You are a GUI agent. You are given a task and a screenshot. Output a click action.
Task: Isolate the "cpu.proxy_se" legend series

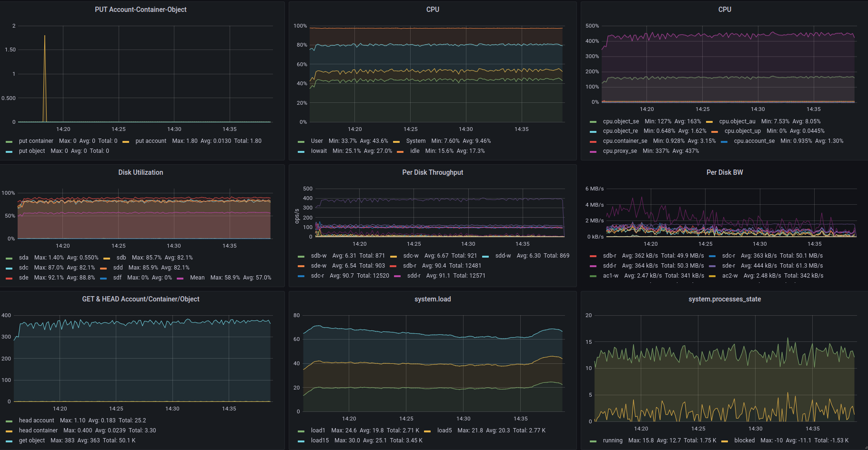click(619, 151)
